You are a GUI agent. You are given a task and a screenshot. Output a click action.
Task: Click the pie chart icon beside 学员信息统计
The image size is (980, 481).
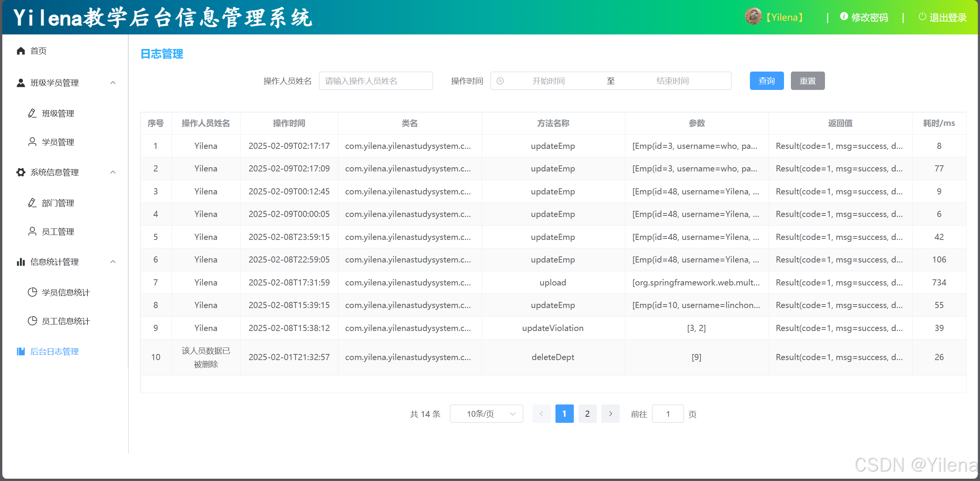point(32,292)
